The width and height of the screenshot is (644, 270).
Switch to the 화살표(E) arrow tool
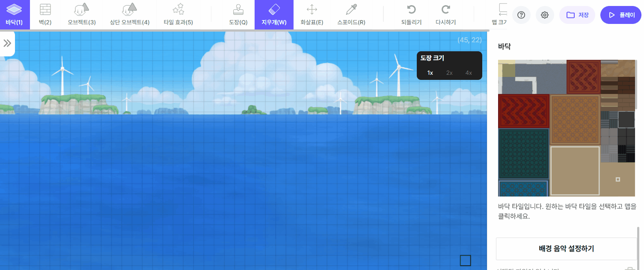[x=312, y=15]
